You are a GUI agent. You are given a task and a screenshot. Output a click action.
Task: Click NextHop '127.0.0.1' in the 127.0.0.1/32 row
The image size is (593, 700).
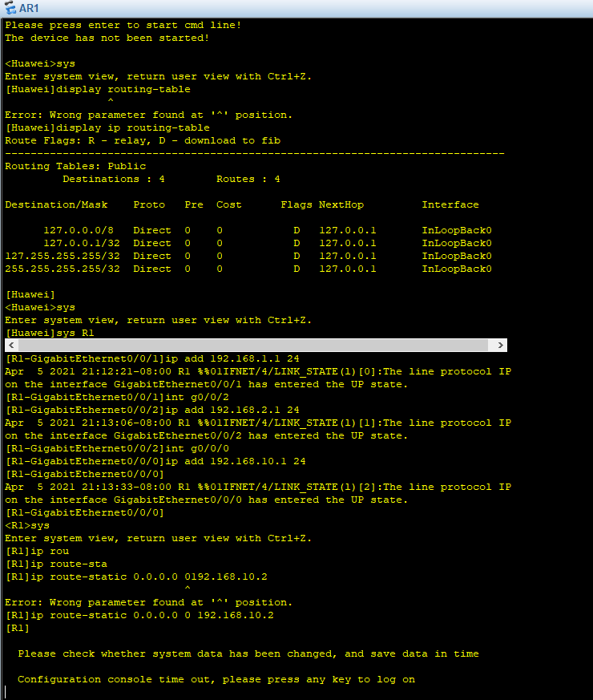(x=348, y=243)
